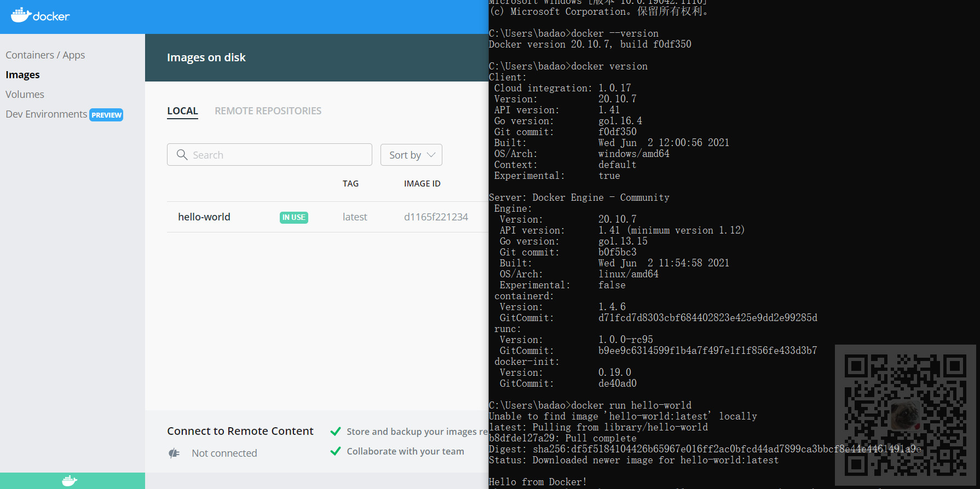This screenshot has height=489, width=980.
Task: Click the 'Collaborate with your team' text
Action: coord(405,451)
